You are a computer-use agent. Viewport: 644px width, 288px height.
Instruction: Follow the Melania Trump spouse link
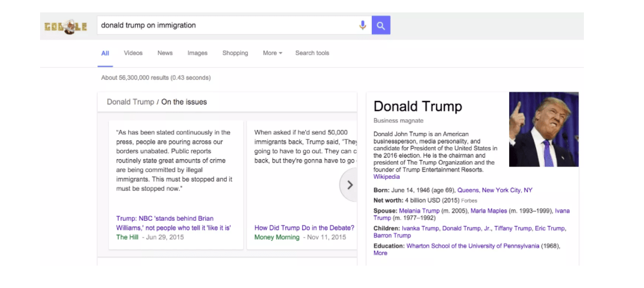[x=419, y=211]
